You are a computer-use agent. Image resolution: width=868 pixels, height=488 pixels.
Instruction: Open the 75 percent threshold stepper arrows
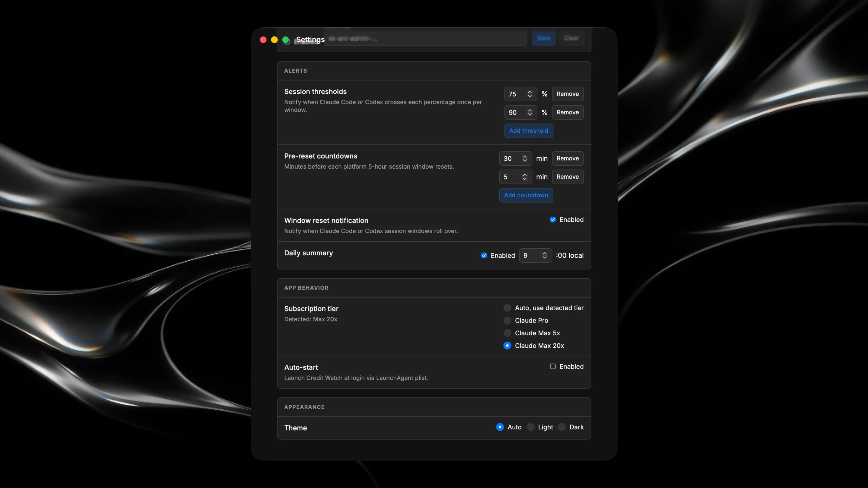(529, 94)
